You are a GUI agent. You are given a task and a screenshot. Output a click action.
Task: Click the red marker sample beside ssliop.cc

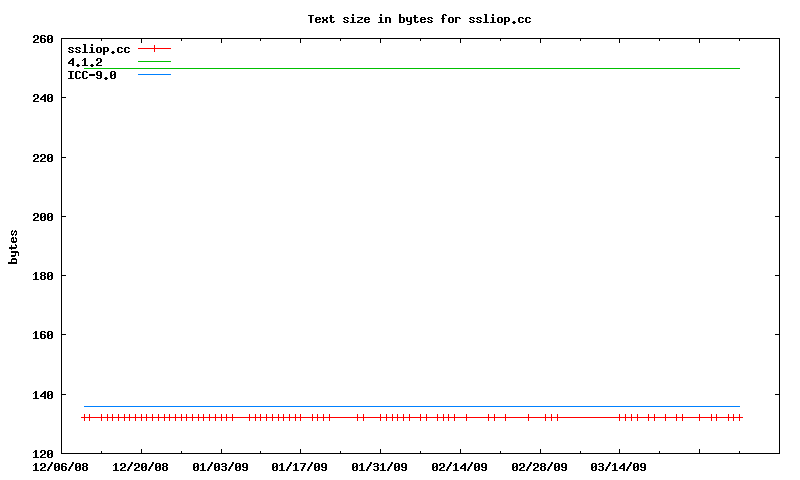pos(154,48)
